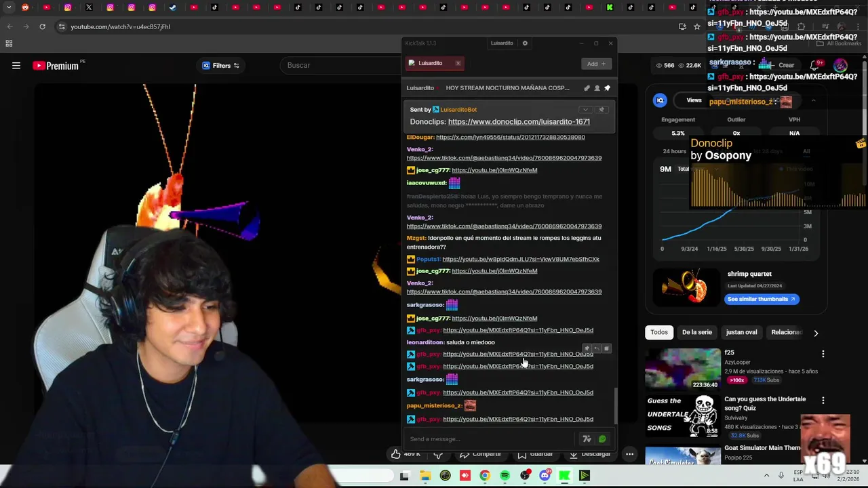Add a new chatroom in KickTalk
Viewport: 868px width, 488px height.
(597, 64)
